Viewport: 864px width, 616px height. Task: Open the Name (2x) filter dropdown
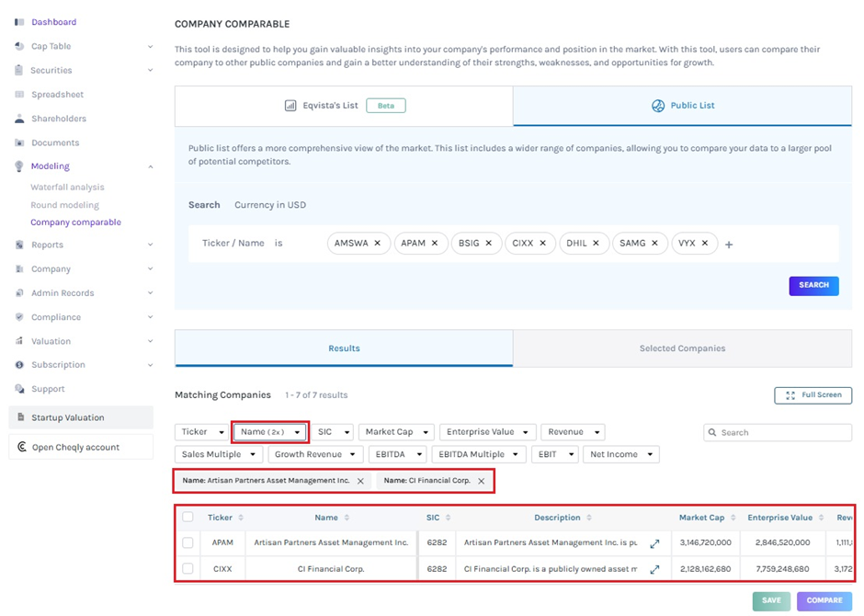(270, 432)
